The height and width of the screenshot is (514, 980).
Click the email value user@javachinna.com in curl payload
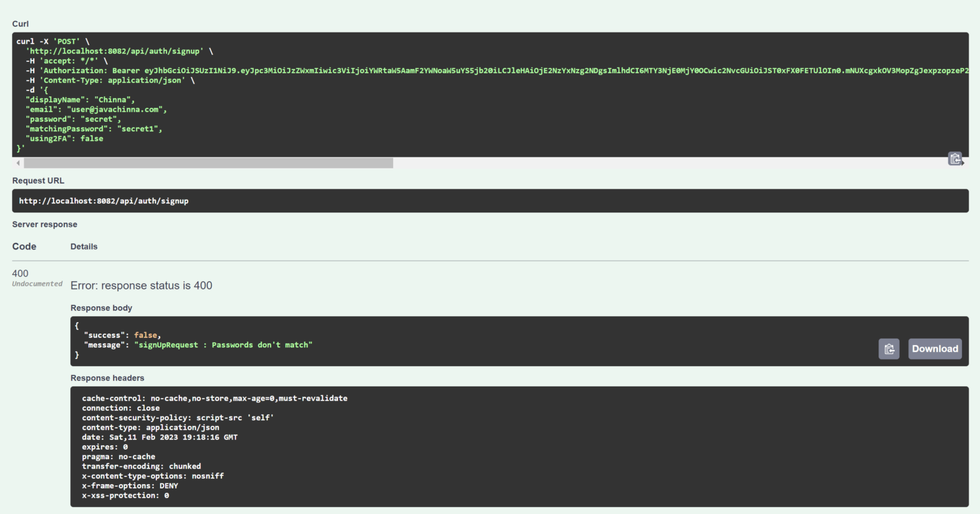tap(117, 109)
